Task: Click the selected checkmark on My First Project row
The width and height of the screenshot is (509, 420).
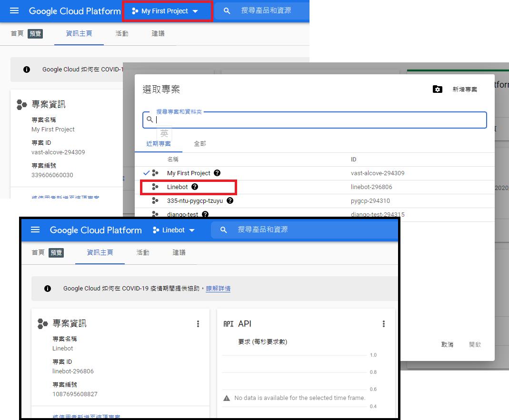Action: (146, 173)
